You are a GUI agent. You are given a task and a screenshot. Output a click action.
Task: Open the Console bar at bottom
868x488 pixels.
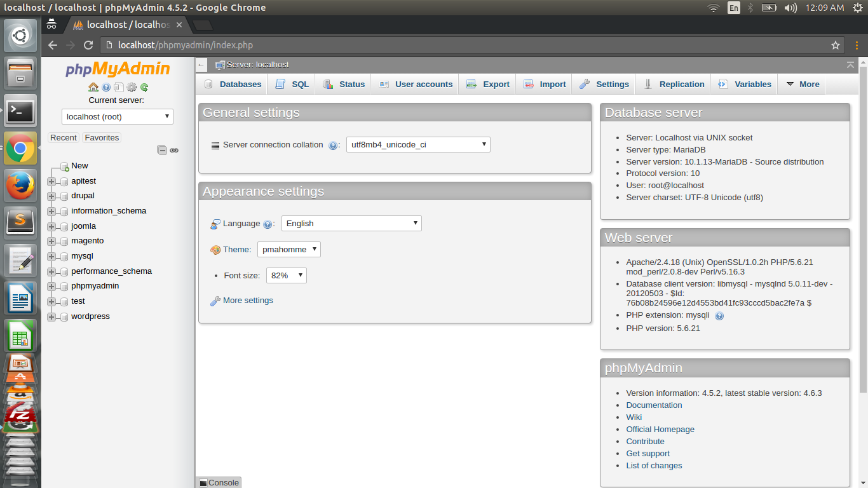[x=219, y=482]
